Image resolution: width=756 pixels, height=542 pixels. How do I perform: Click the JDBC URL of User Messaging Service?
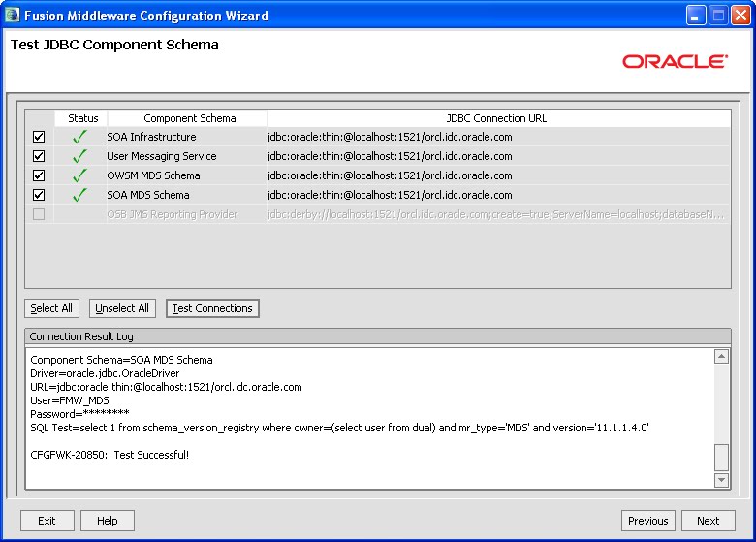pos(390,156)
